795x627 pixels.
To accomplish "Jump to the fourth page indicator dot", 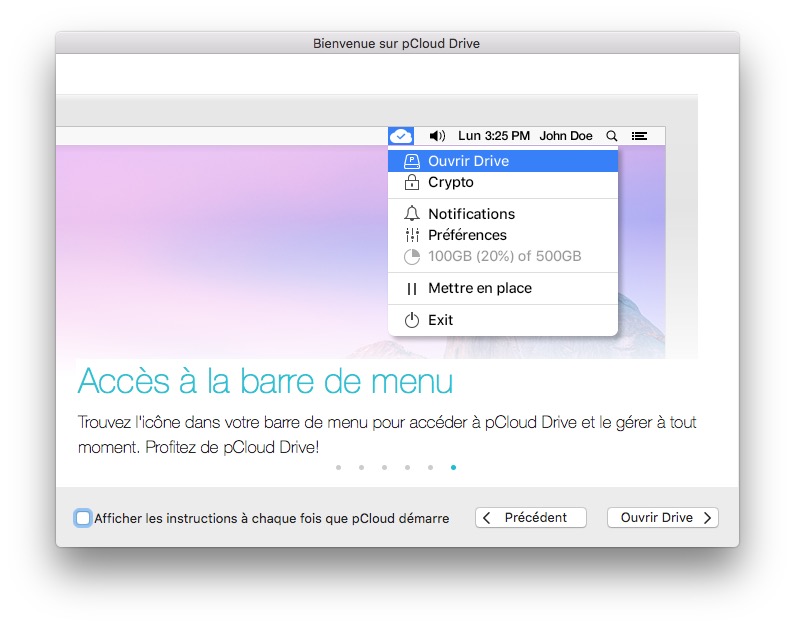I will (x=408, y=467).
